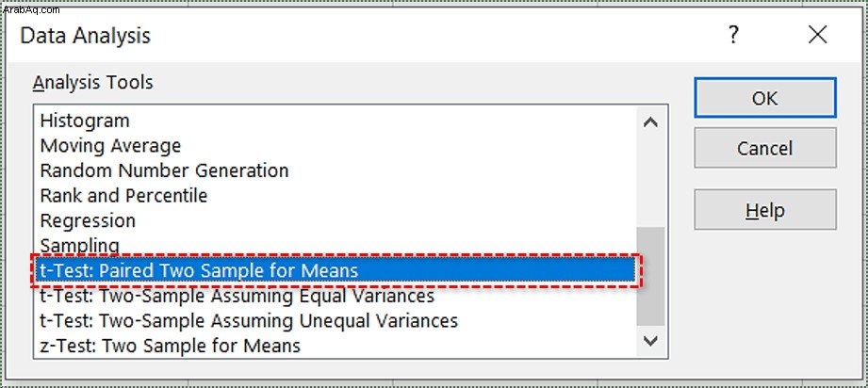The width and height of the screenshot is (868, 388).
Task: Click the scroll down arrow in Analysis Tools list
Action: point(650,340)
